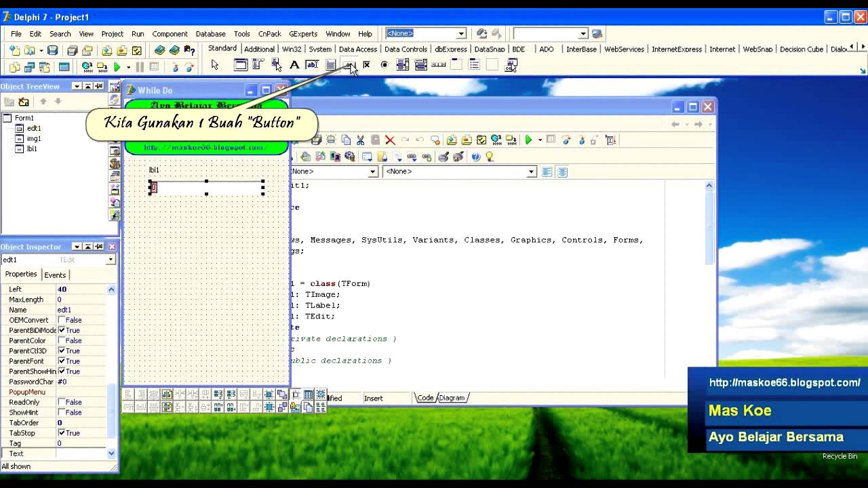Select the CheckBox component in the palette

coord(366,65)
